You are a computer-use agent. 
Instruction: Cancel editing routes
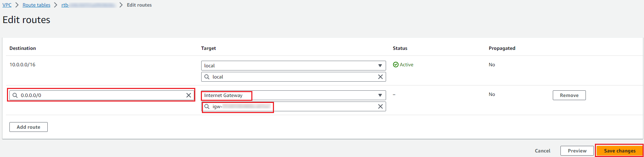(x=542, y=151)
